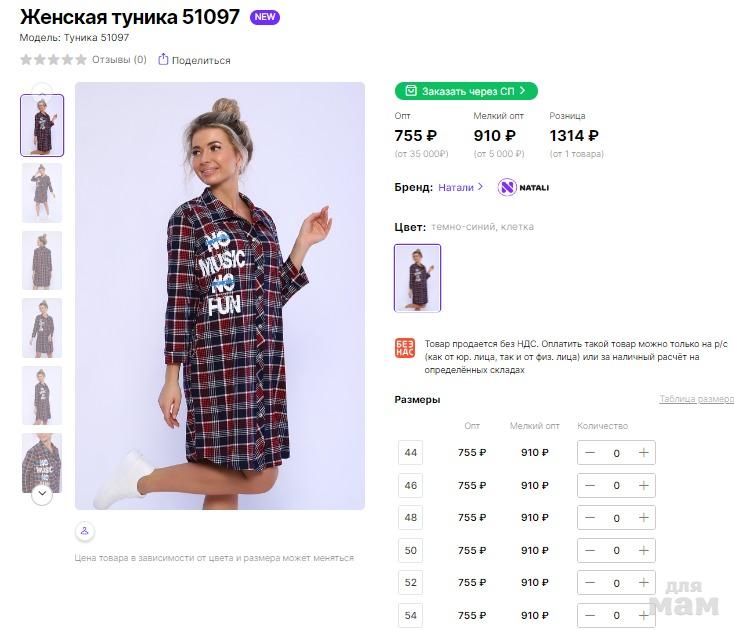734x630 pixels.
Task: Select the second product thumbnail
Action: coord(42,192)
